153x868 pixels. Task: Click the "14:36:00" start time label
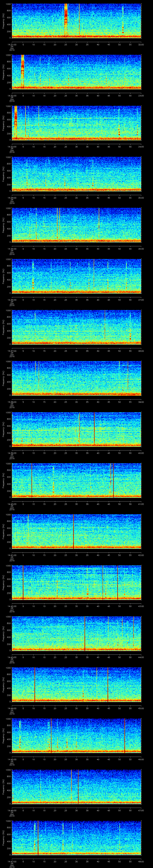click(x=12, y=300)
